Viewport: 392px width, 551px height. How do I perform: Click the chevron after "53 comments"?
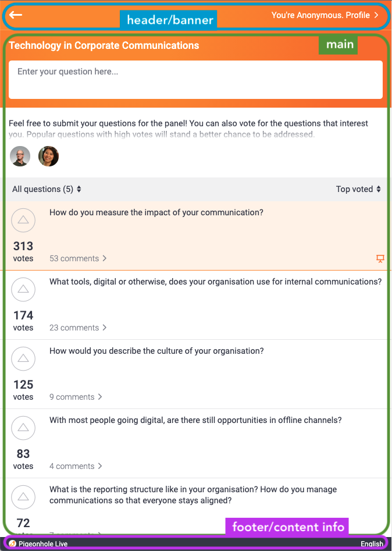pyautogui.click(x=104, y=258)
